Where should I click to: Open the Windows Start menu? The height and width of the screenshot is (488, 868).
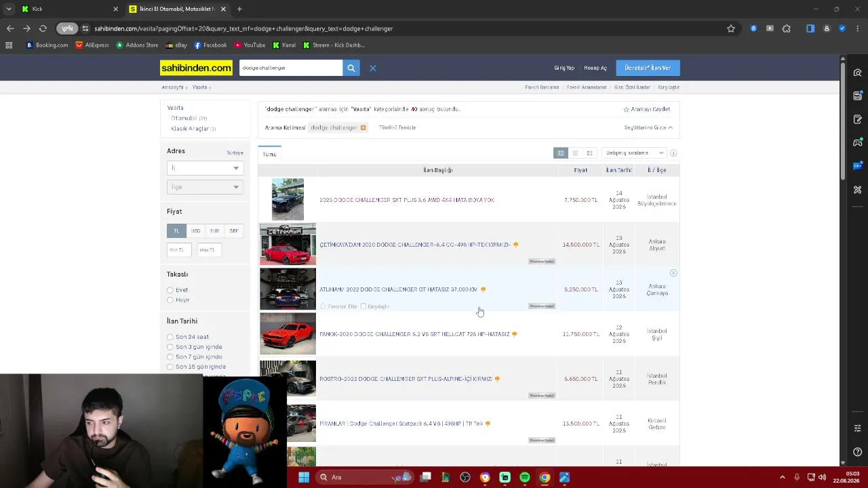[x=304, y=477]
